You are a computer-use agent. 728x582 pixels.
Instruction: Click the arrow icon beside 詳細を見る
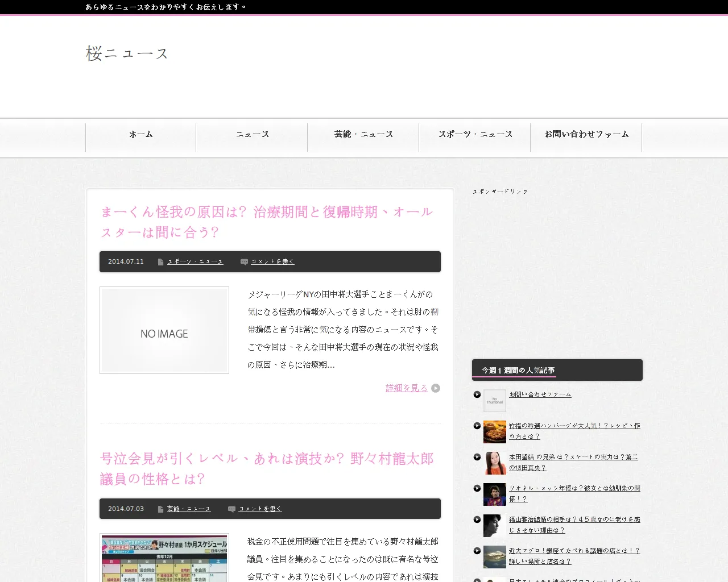pos(436,388)
